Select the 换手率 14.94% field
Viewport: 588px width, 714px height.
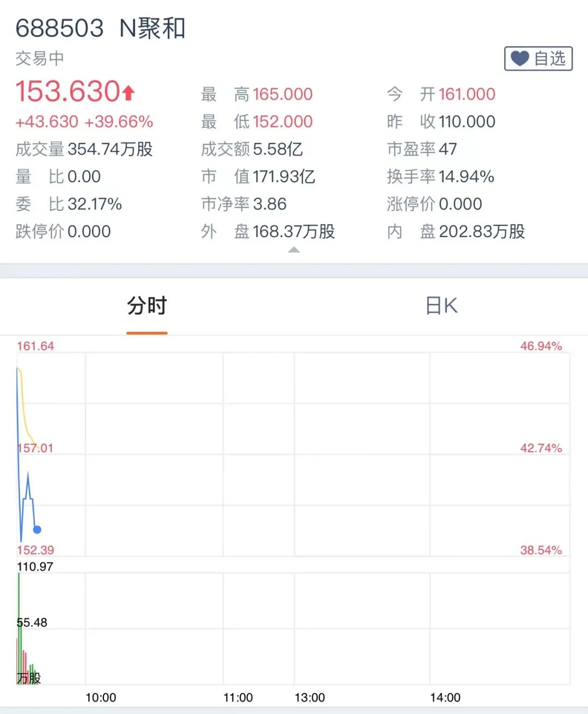440,176
